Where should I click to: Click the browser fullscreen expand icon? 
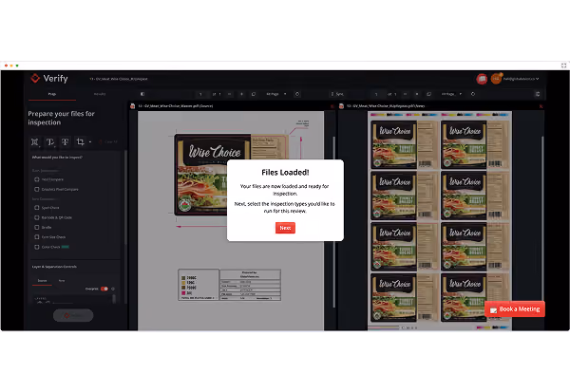pyautogui.click(x=563, y=65)
